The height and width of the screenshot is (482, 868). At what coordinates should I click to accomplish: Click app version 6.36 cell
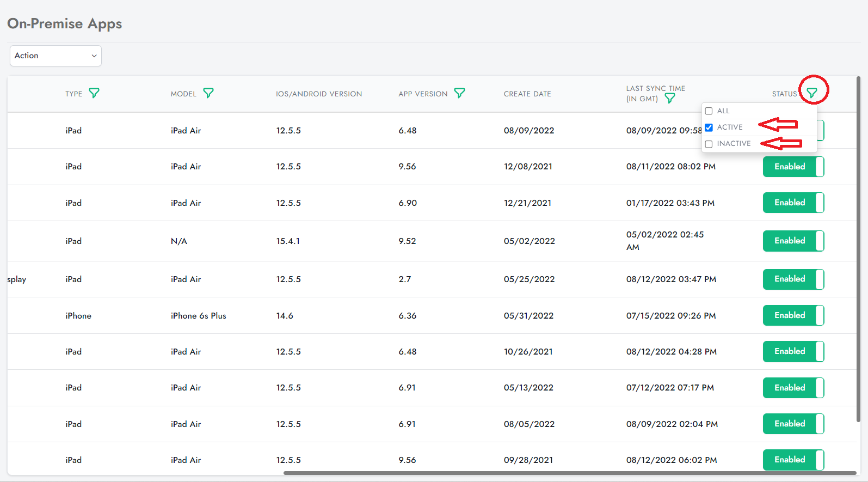pos(407,315)
